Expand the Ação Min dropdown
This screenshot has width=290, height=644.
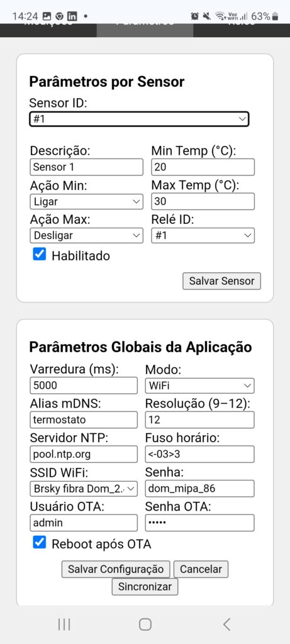tap(87, 202)
